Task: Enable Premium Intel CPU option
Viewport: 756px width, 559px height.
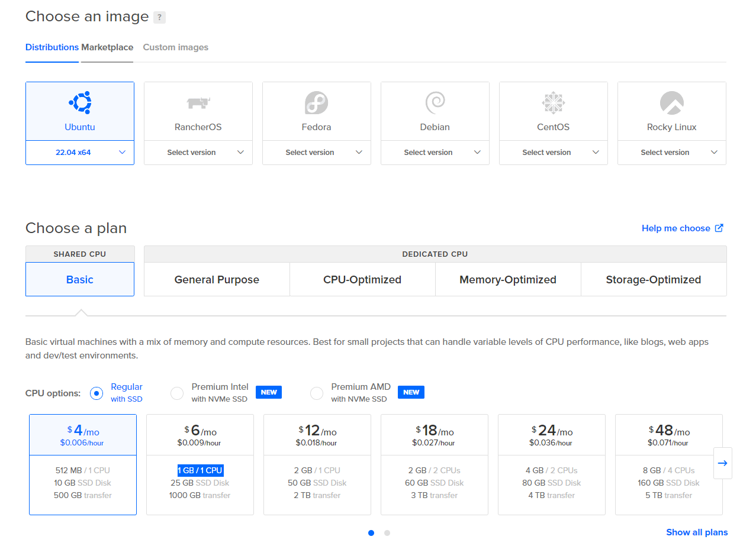Action: [x=177, y=393]
